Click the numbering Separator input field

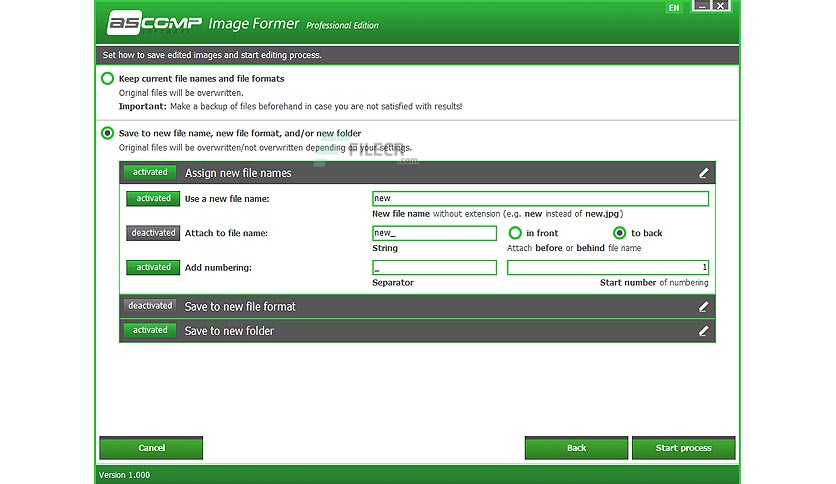point(434,268)
